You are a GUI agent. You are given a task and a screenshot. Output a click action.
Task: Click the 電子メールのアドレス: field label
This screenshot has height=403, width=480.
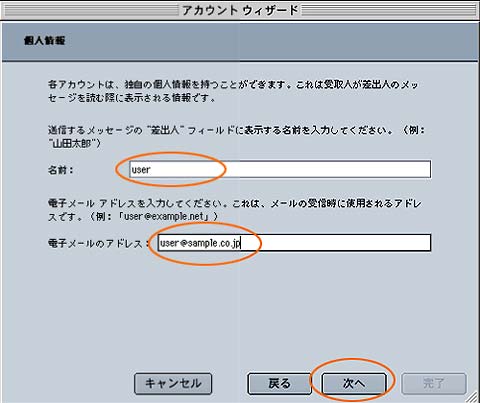point(99,243)
